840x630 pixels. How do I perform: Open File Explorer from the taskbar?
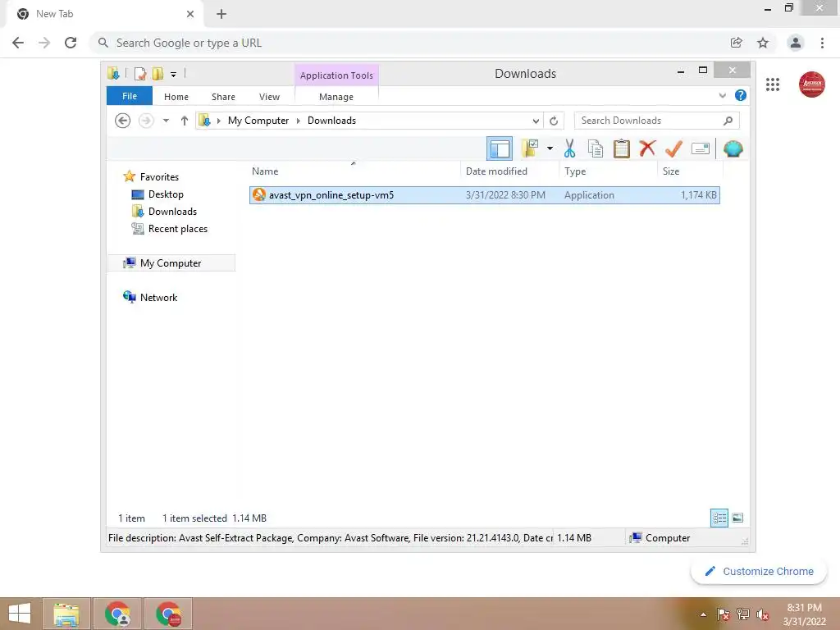click(x=66, y=614)
